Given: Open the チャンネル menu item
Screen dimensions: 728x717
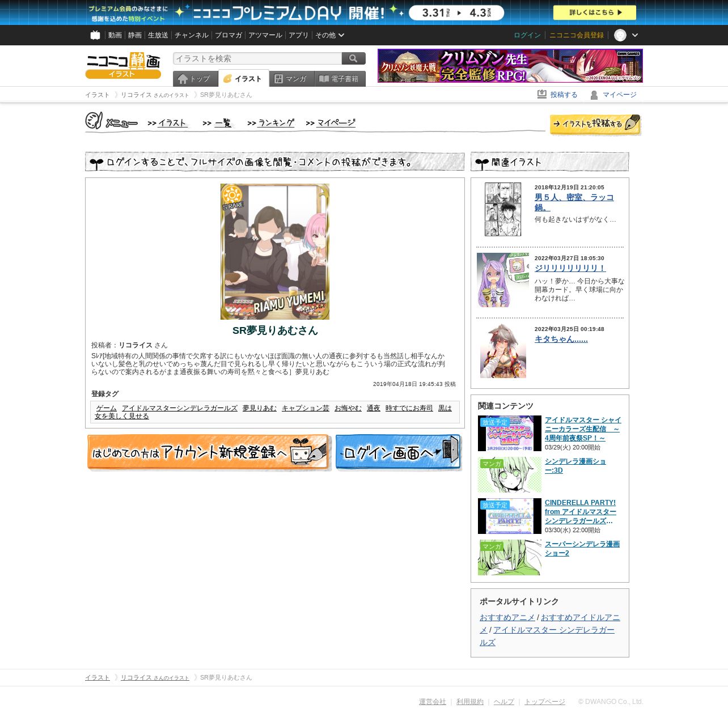Looking at the screenshot, I should pos(192,35).
